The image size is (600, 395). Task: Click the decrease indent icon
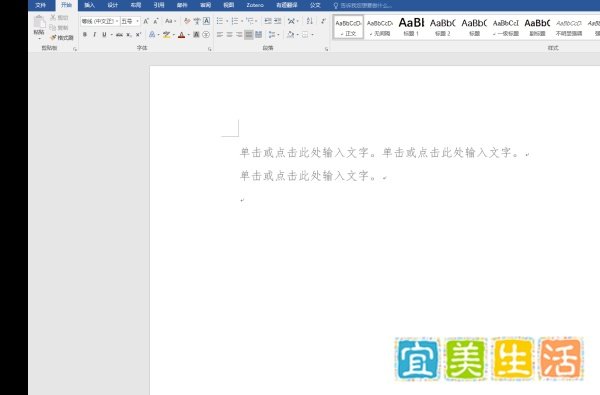[x=268, y=21]
